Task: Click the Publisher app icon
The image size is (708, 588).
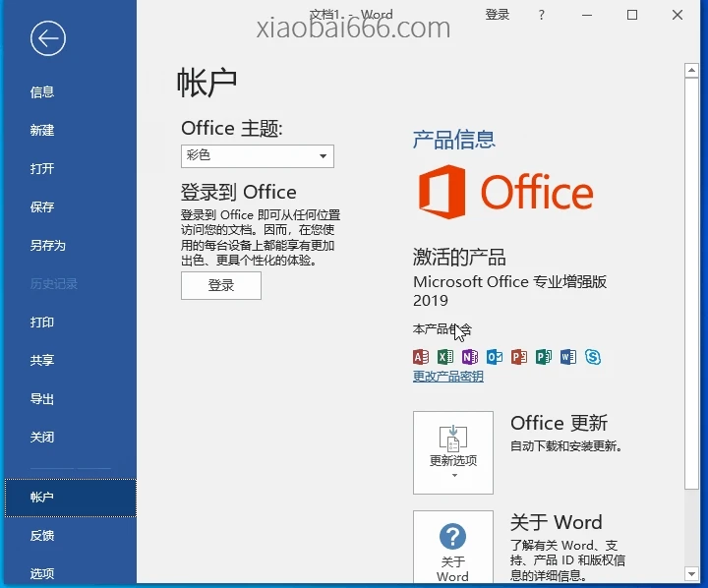Action: pyautogui.click(x=544, y=357)
